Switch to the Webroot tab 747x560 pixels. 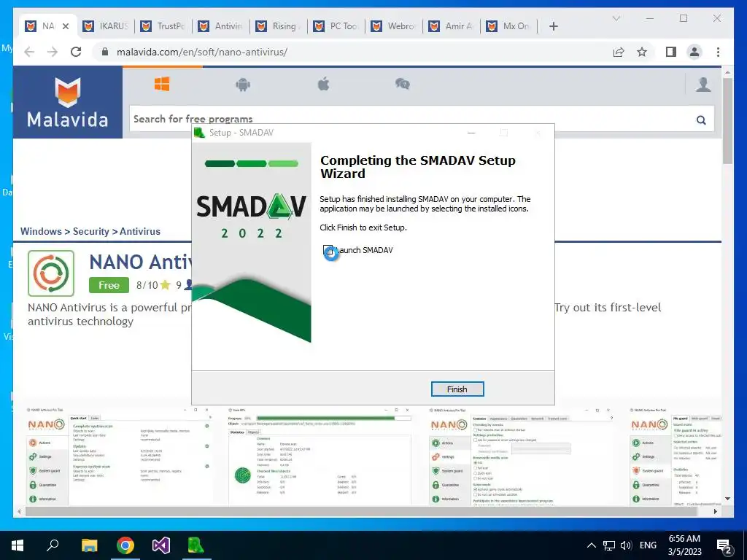pyautogui.click(x=394, y=26)
